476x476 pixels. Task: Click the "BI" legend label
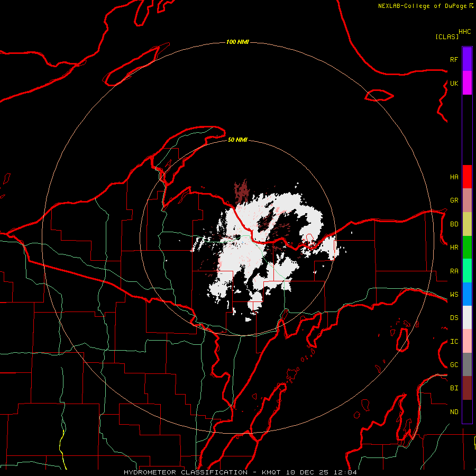[454, 388]
